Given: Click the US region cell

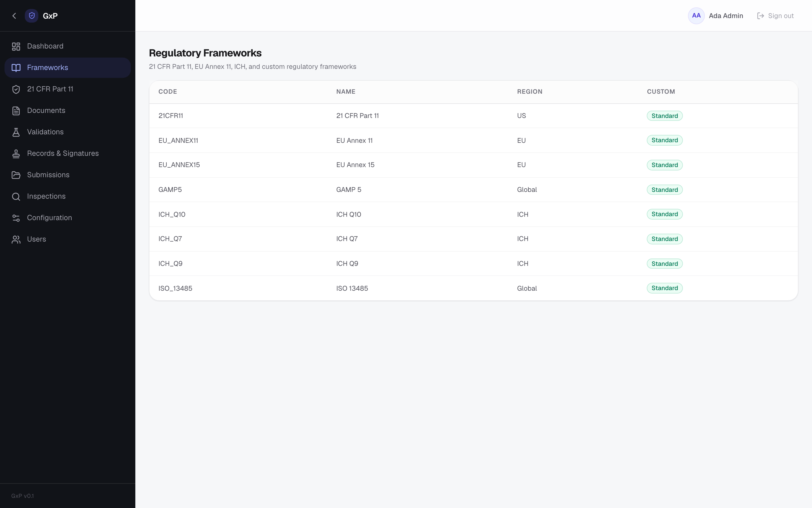Looking at the screenshot, I should [x=521, y=116].
